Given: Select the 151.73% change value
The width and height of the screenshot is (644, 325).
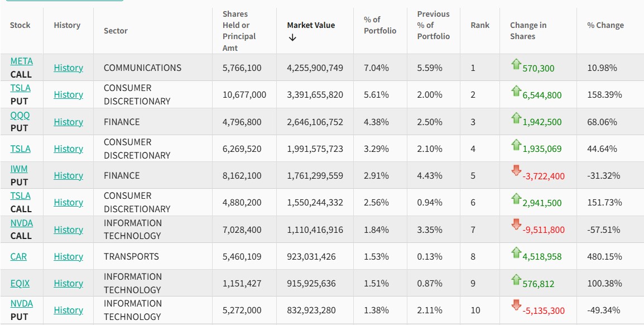Looking at the screenshot, I should tap(604, 203).
